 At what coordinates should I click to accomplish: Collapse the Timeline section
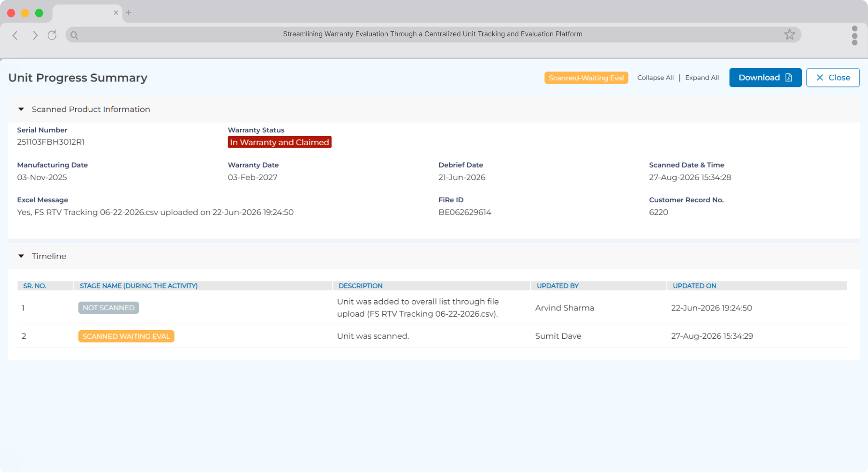pyautogui.click(x=21, y=256)
